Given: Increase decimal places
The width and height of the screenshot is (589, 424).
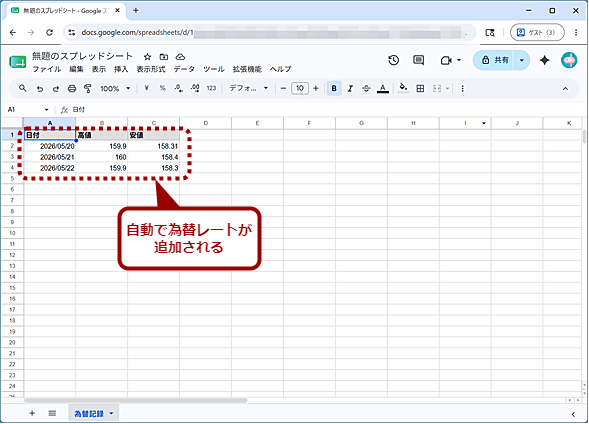Looking at the screenshot, I should (195, 88).
